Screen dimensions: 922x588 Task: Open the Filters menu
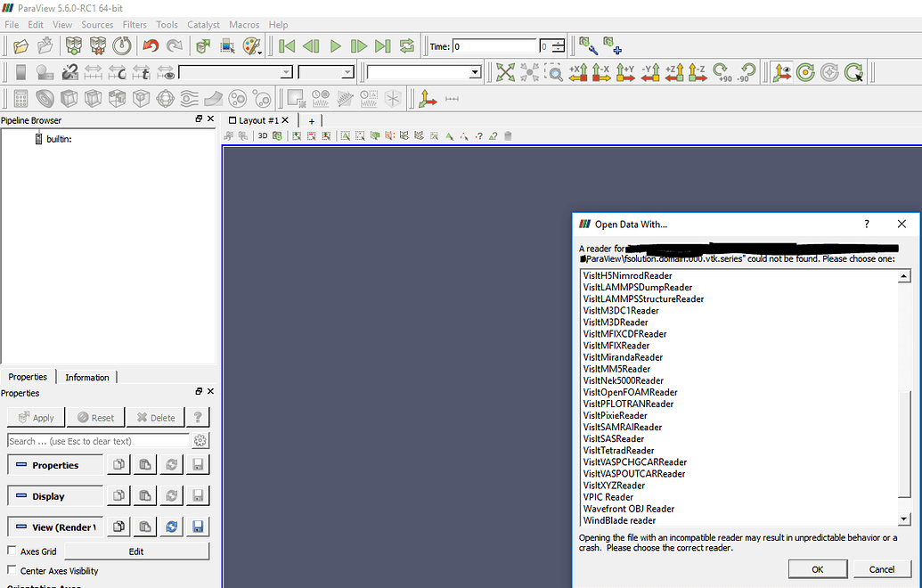(x=135, y=25)
